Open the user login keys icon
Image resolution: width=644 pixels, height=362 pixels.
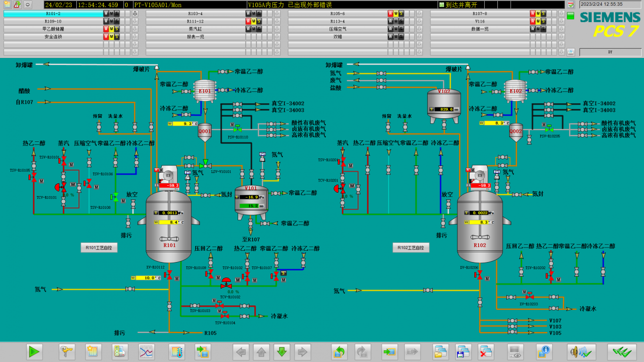pyautogui.click(x=67, y=352)
